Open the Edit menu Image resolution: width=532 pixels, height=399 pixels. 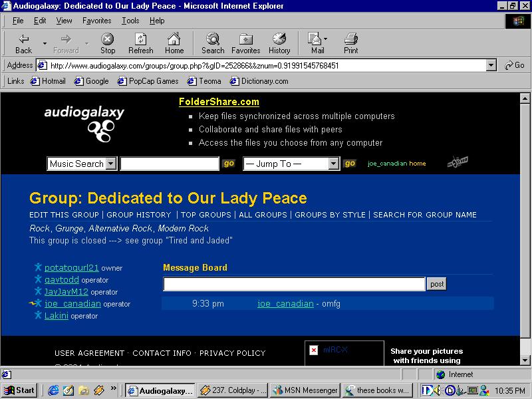tap(40, 21)
